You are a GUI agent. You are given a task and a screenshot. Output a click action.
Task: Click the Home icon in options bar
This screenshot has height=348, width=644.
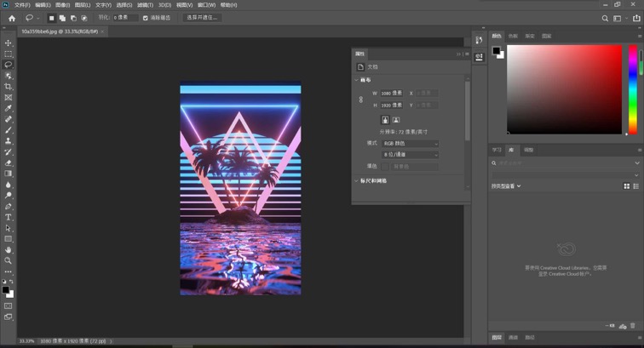point(12,18)
